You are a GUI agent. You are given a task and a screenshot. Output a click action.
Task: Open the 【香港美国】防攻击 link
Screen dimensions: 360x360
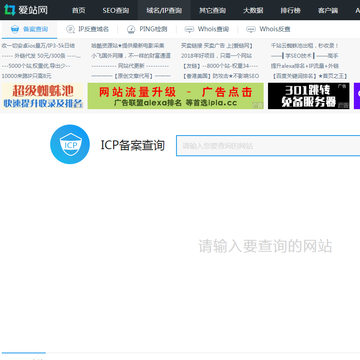pos(220,76)
